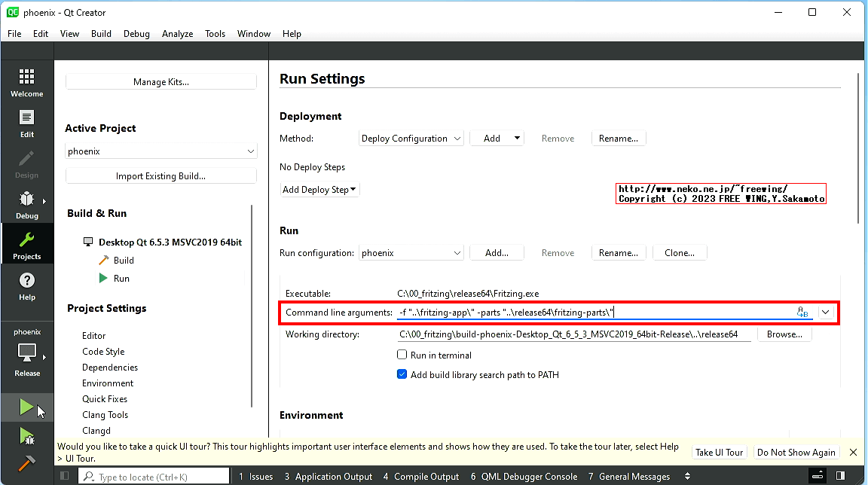Enable Run in terminal checkbox
The width and height of the screenshot is (868, 485).
(402, 355)
